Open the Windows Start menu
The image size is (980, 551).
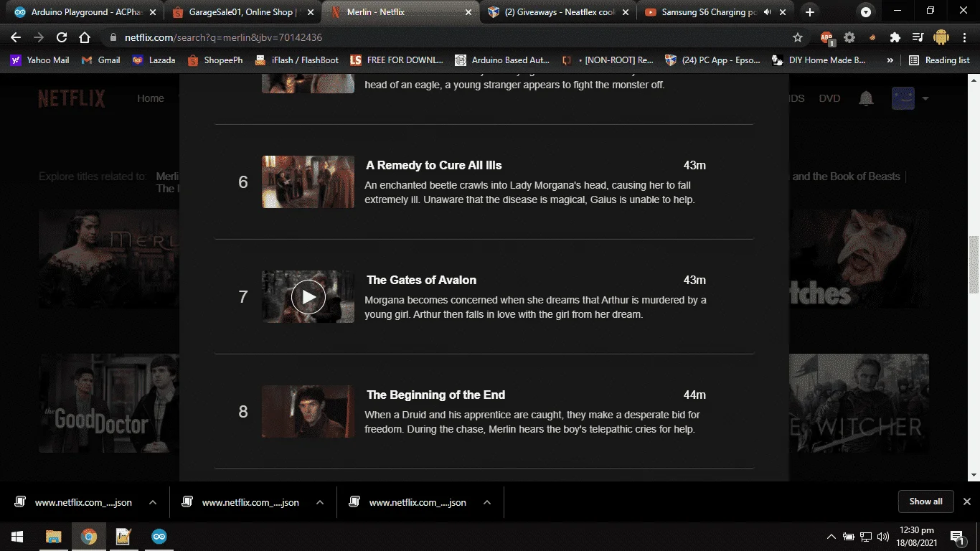17,537
